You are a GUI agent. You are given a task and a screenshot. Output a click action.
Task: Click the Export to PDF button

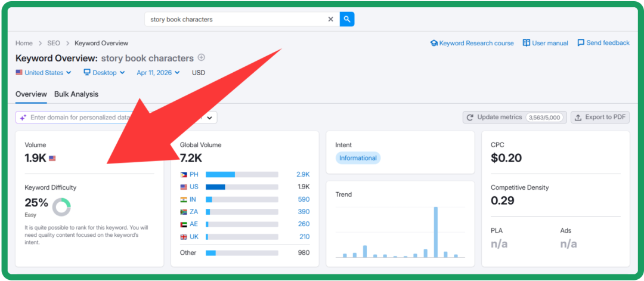[600, 118]
